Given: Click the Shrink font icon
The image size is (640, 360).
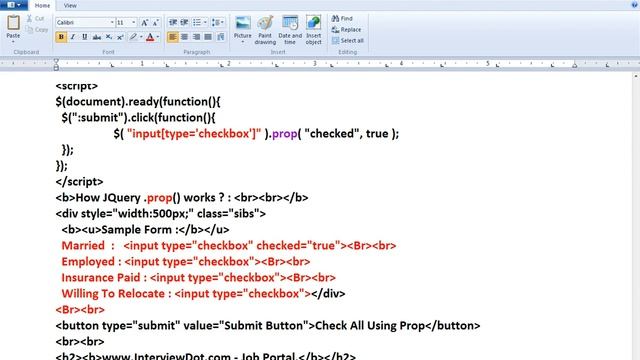Looking at the screenshot, I should click(156, 23).
